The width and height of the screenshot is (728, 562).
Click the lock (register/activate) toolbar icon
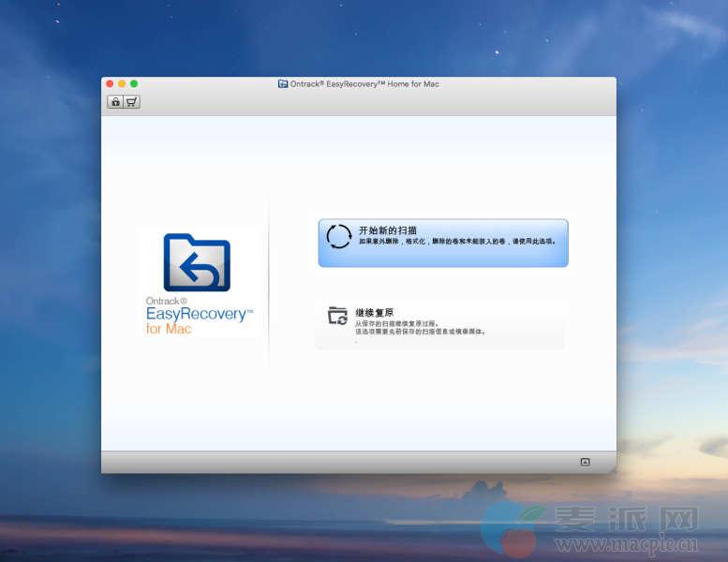tap(115, 101)
